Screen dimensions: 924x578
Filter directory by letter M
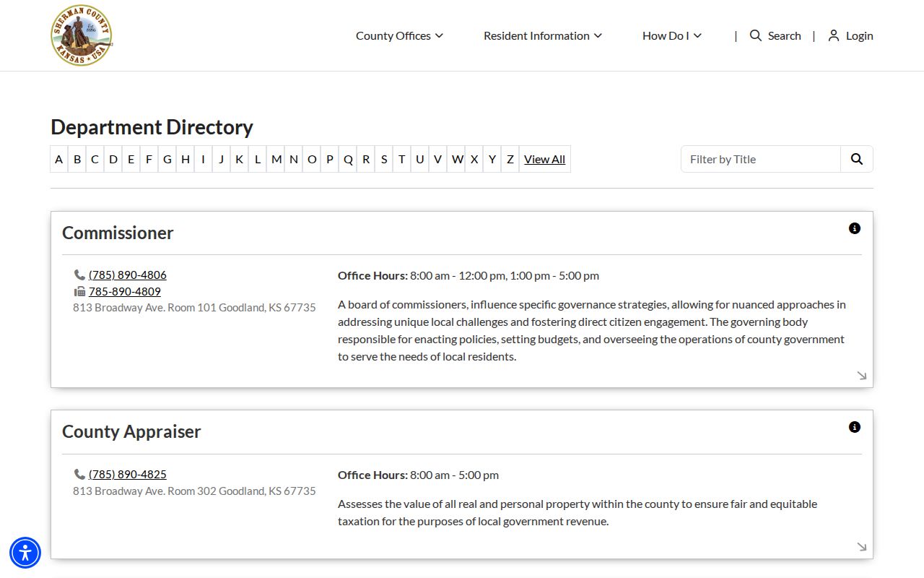(276, 159)
